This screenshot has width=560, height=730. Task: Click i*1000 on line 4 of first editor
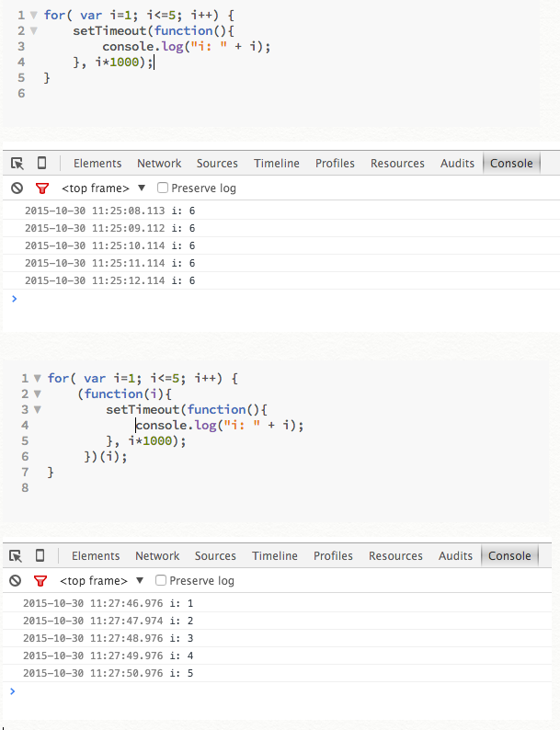coord(117,62)
